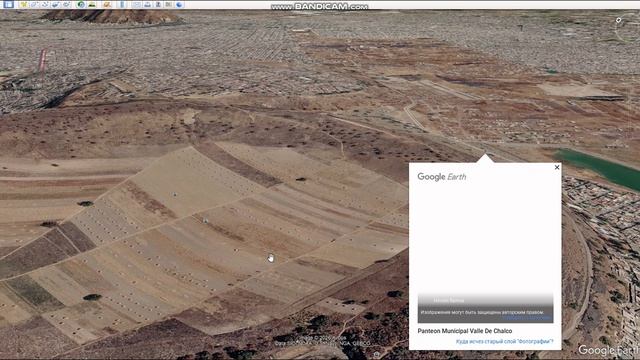Add a placemark with the pushpin icon
This screenshot has height=360, width=640.
tap(23, 4)
